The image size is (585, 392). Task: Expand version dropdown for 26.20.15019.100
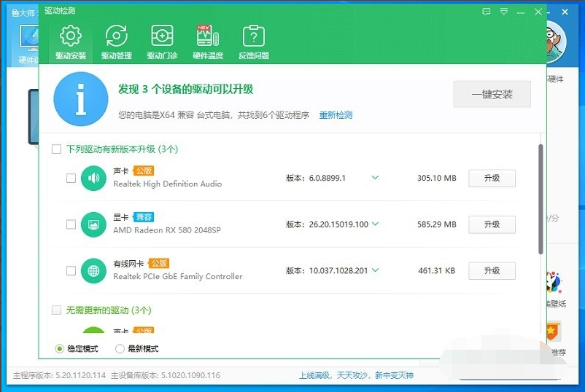(x=375, y=224)
